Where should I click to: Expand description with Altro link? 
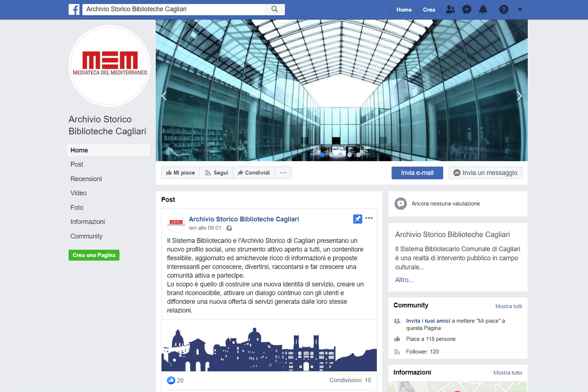click(404, 280)
